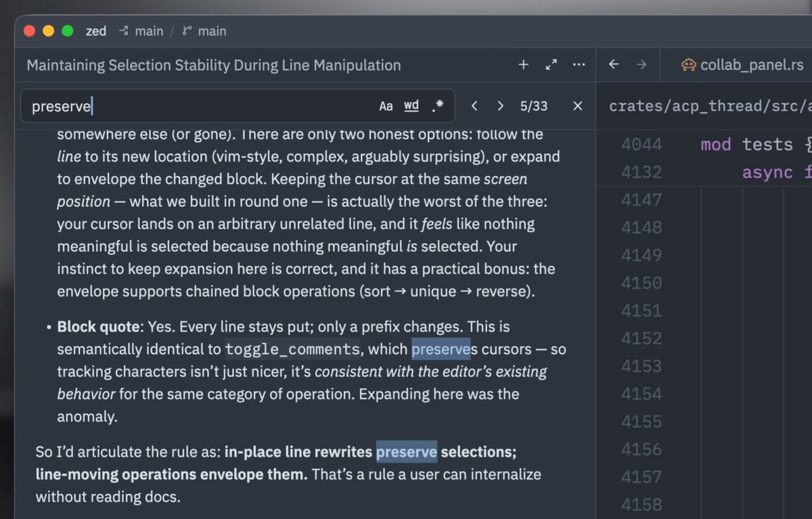
Task: Click the italic 'screen' word in the paragraph
Action: click(505, 179)
